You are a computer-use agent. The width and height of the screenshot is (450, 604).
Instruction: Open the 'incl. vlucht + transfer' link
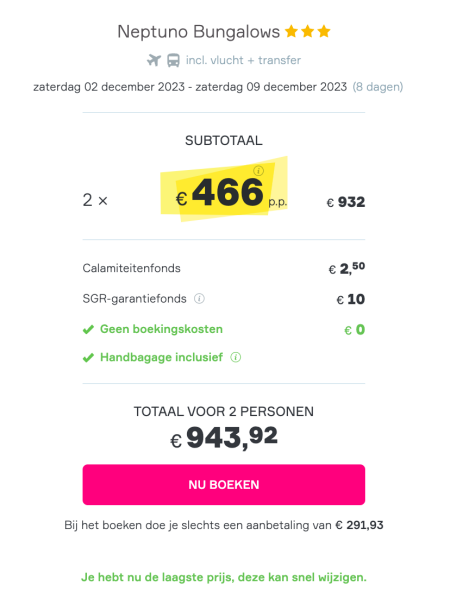point(243,60)
